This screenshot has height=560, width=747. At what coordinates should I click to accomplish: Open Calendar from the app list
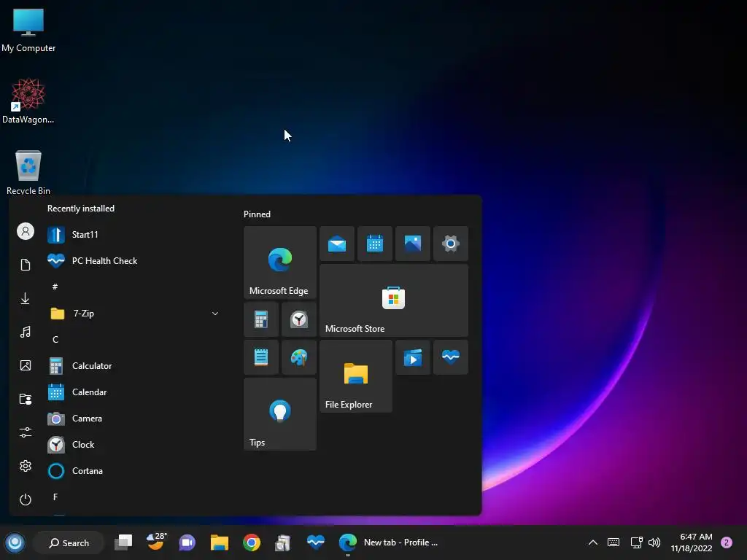click(133, 392)
